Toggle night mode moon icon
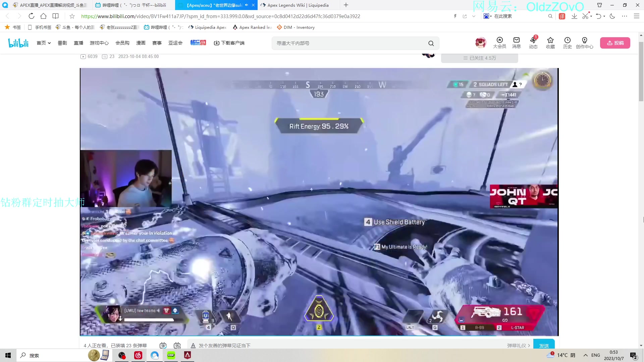 click(612, 16)
